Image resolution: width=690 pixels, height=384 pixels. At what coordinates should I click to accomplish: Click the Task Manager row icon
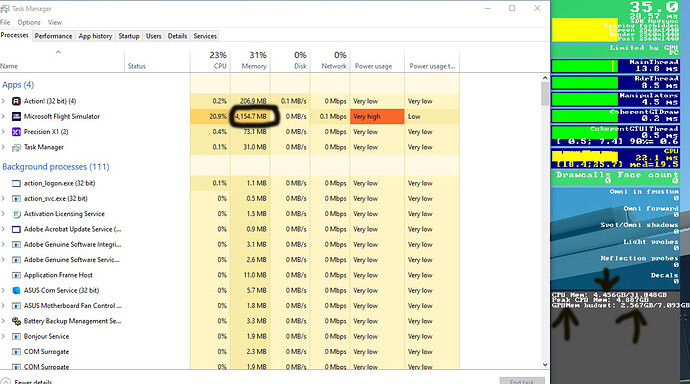pyautogui.click(x=16, y=147)
